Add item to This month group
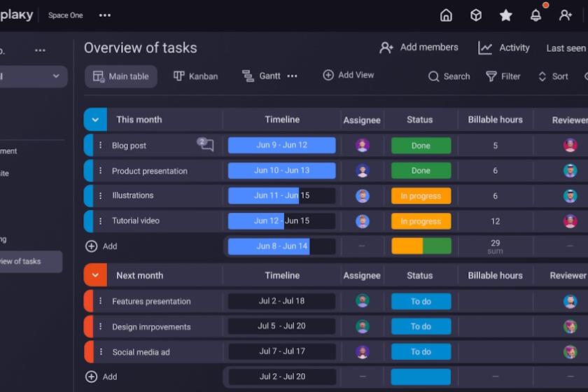 pyautogui.click(x=101, y=246)
